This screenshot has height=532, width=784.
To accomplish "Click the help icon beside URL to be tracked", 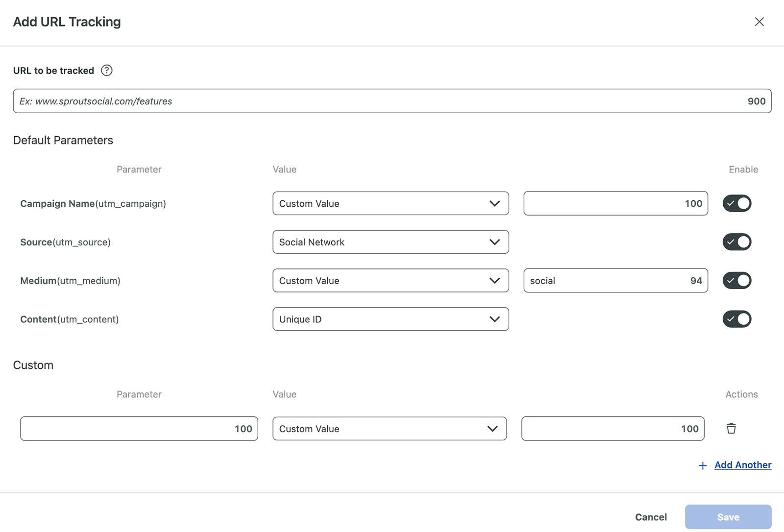I will click(x=106, y=71).
